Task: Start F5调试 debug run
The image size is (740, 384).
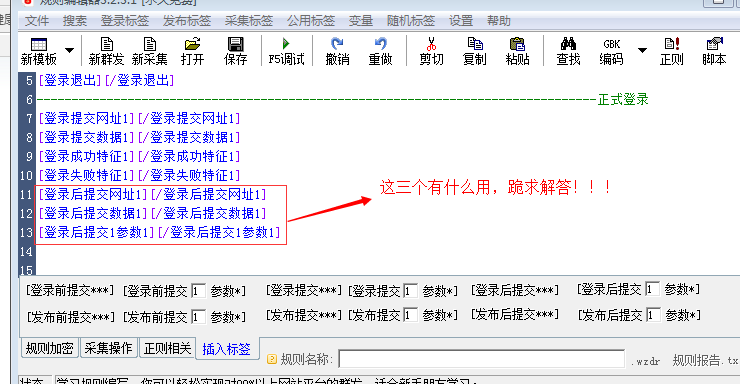Action: pyautogui.click(x=286, y=51)
